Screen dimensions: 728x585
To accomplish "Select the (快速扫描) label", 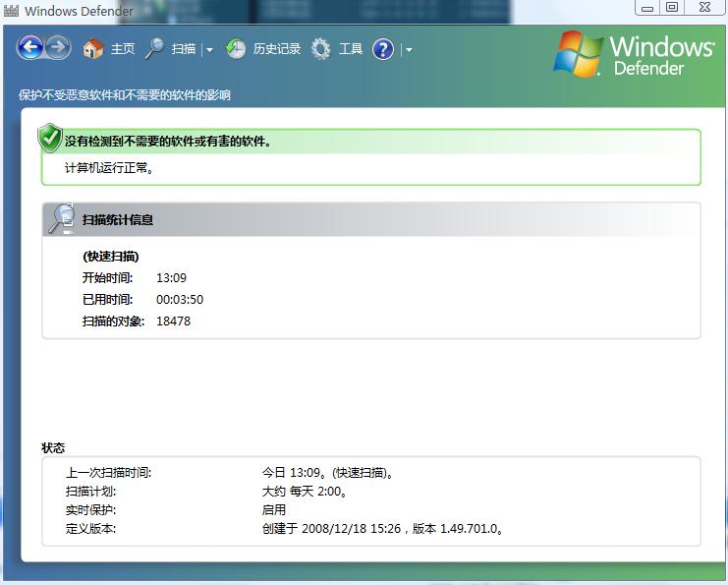I will [x=111, y=257].
